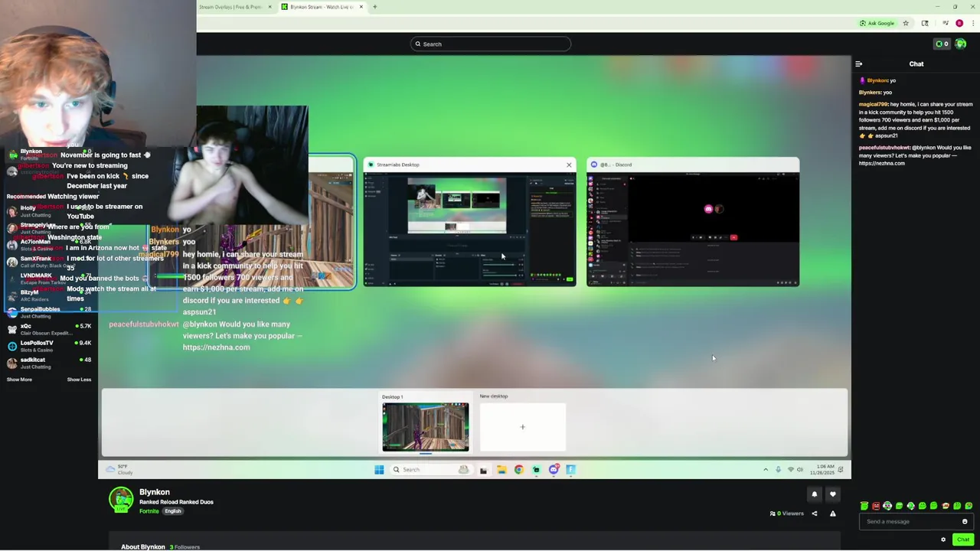
Task: Open sadkitcat recommended channel
Action: tap(49, 364)
